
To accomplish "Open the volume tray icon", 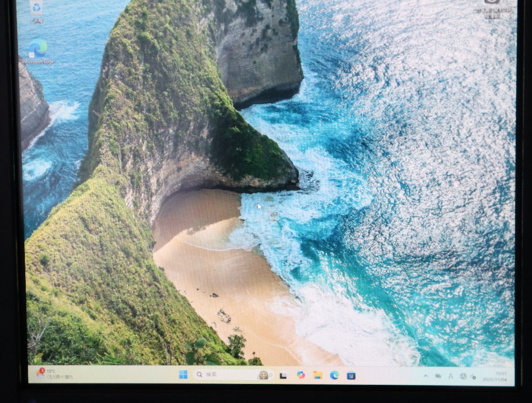I will pyautogui.click(x=473, y=377).
